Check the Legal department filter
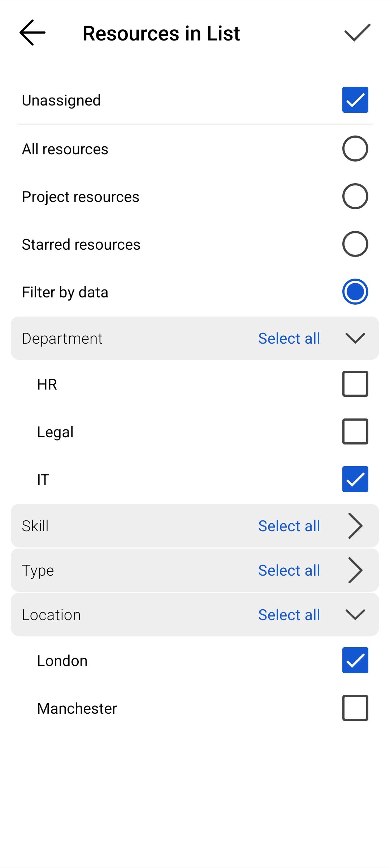This screenshot has width=390, height=868. 355,431
